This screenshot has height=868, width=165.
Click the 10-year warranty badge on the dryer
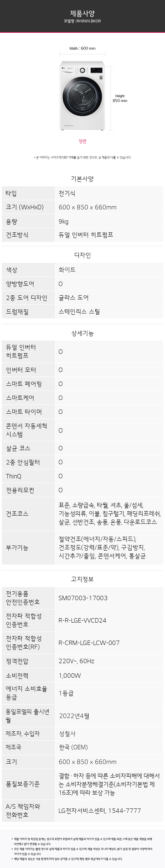click(x=101, y=78)
